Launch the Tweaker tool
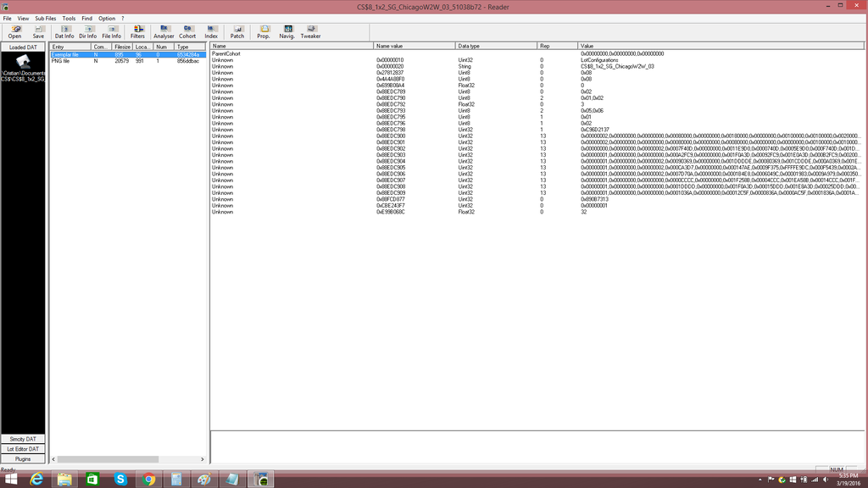This screenshot has width=868, height=488. click(x=310, y=31)
